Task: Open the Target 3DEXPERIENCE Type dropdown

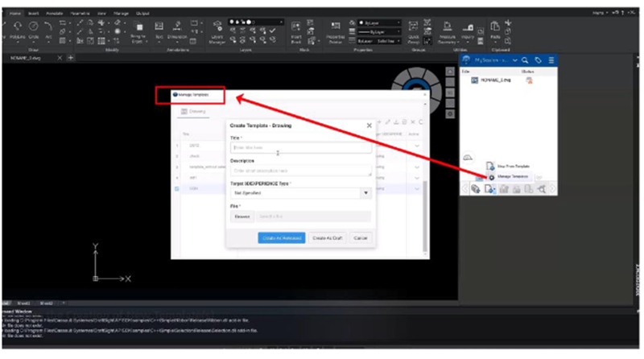Action: (365, 193)
